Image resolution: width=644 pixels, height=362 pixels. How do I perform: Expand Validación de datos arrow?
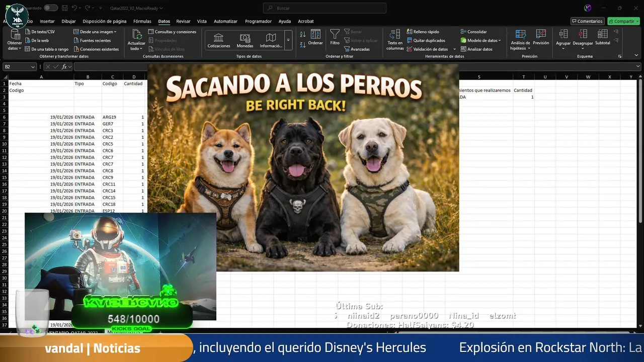[x=454, y=49]
